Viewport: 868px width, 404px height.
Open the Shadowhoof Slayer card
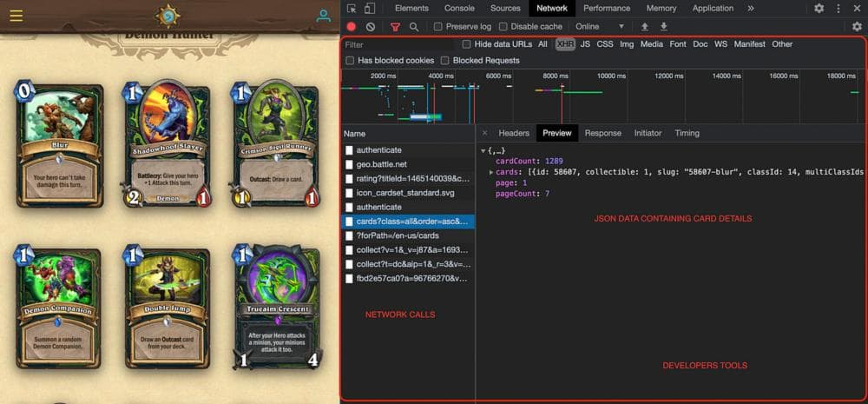click(167, 145)
